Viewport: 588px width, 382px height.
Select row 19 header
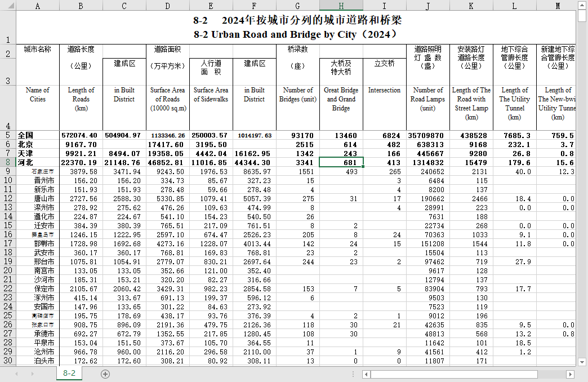[8, 261]
